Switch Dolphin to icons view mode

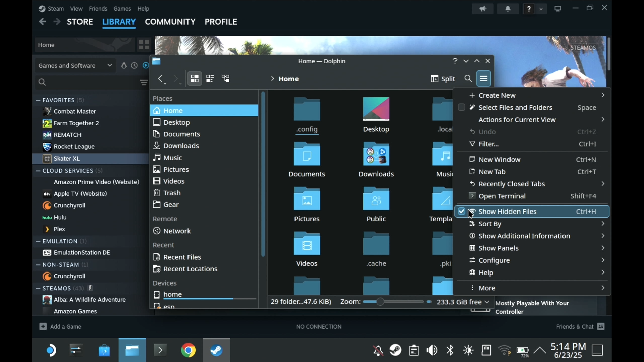click(195, 79)
